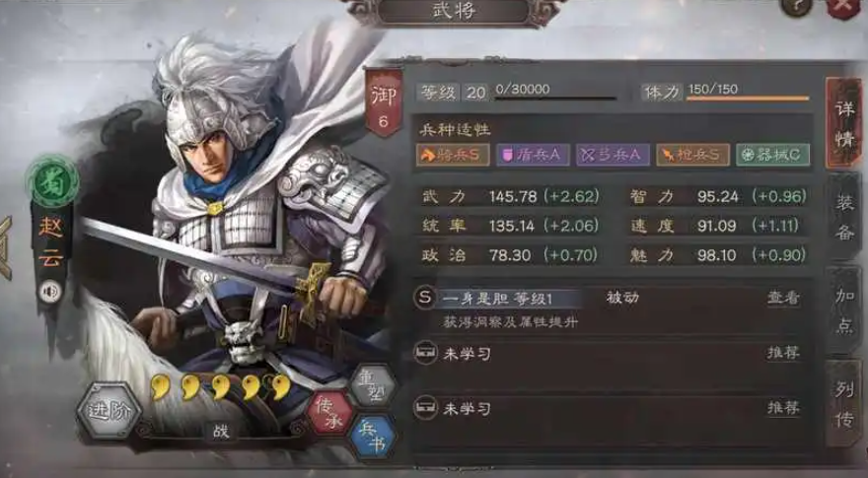
Task: Tap the first empty skill slot icon
Action: tap(425, 353)
